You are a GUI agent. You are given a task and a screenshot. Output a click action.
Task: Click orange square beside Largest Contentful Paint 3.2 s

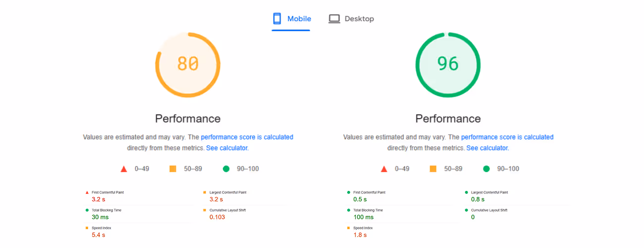204,192
